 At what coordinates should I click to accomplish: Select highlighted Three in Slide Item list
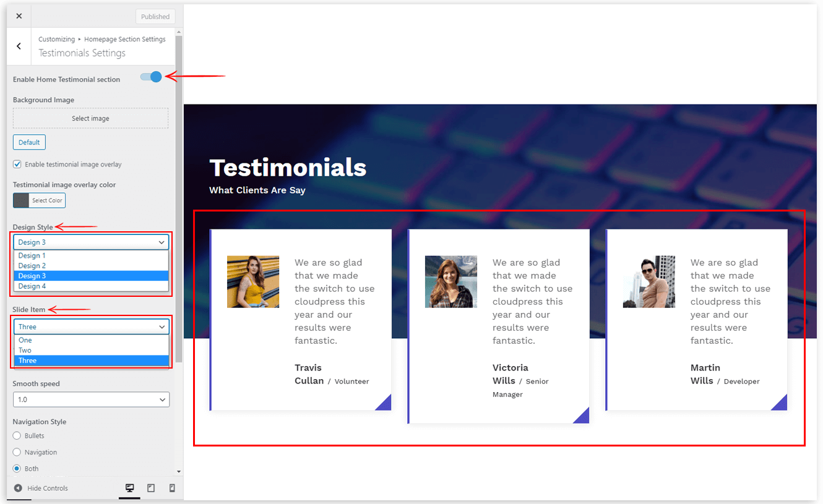pos(91,361)
